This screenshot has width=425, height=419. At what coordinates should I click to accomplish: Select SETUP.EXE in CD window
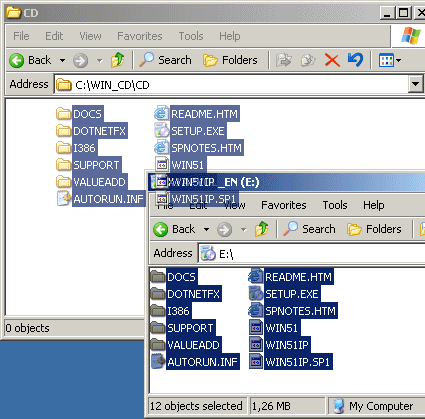(x=190, y=131)
